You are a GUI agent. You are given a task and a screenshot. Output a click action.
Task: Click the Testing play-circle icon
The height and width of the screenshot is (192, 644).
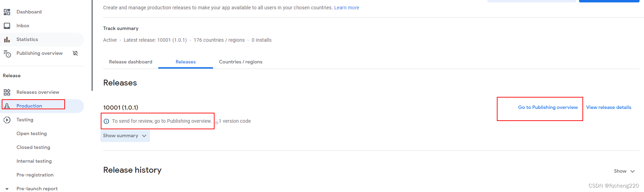point(7,120)
